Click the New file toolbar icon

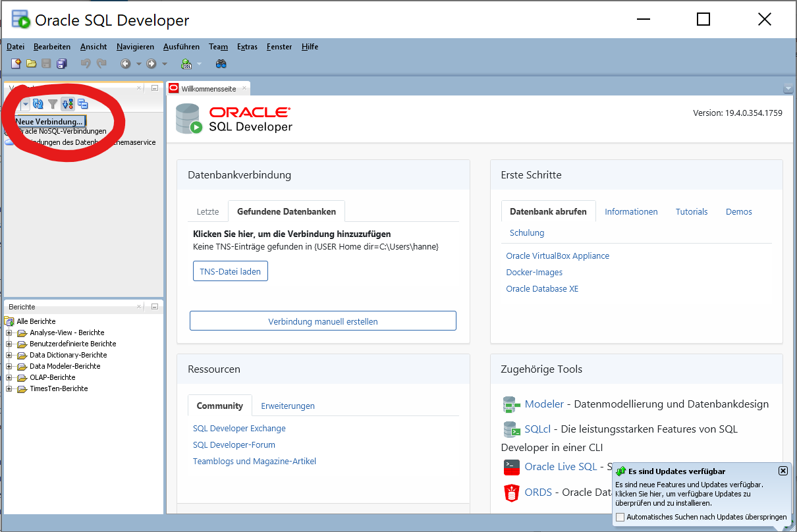coord(16,64)
